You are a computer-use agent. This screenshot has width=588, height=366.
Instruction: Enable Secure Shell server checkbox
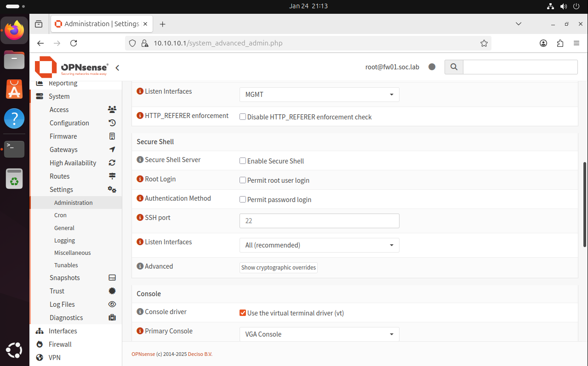(243, 161)
